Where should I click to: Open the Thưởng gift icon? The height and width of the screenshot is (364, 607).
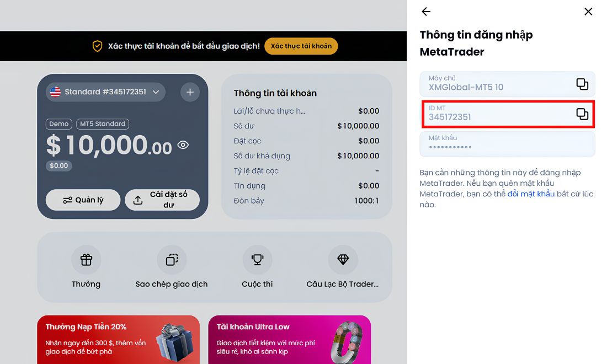tap(86, 260)
